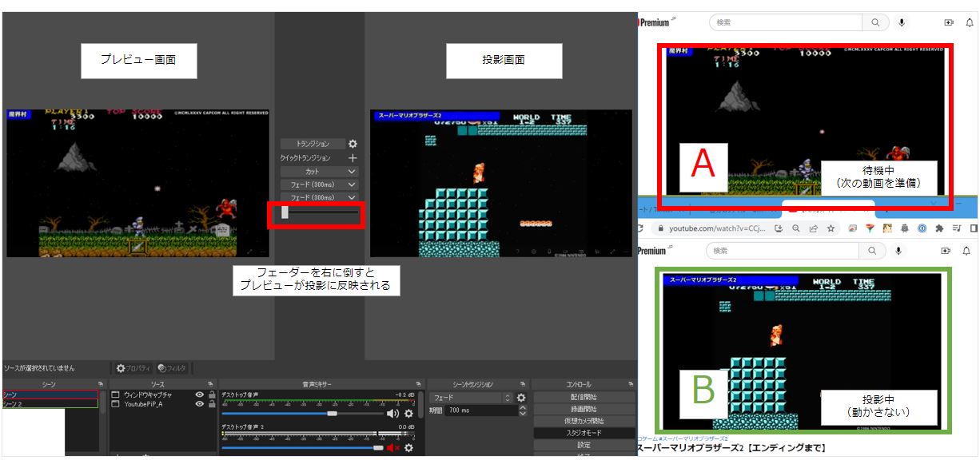Click search magnifier button in upper YouTube window
Viewport: 980px width, 464px height.
point(875,22)
